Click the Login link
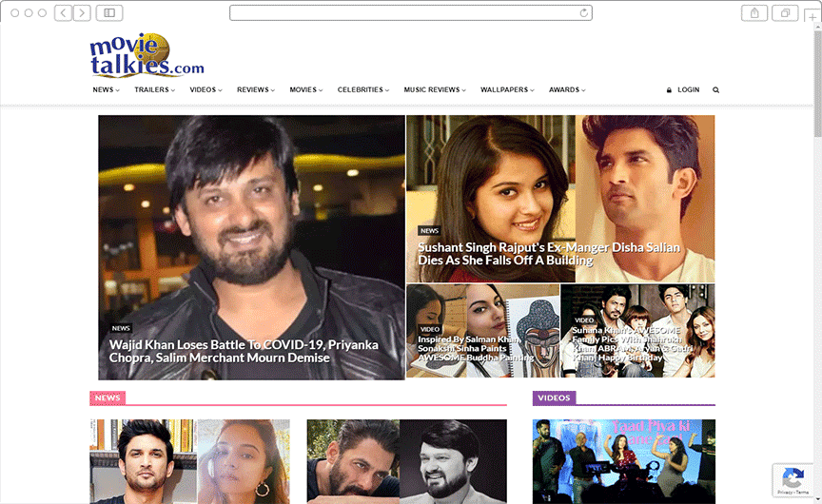 [683, 90]
